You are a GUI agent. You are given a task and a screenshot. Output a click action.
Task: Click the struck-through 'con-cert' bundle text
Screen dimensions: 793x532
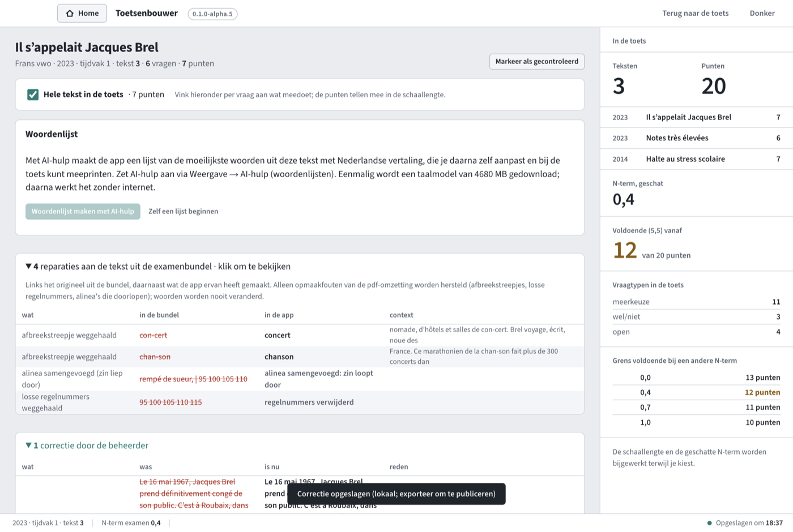(x=154, y=335)
